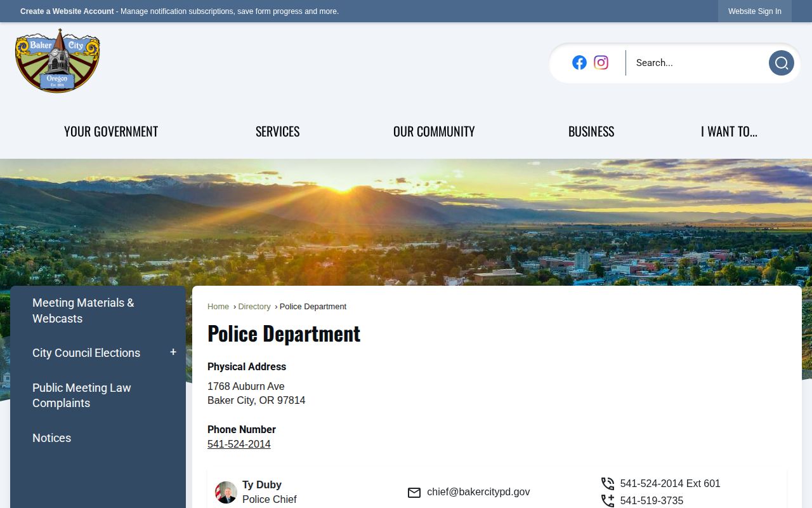The height and width of the screenshot is (508, 812).
Task: Click the Physical Address label
Action: pyautogui.click(x=247, y=367)
